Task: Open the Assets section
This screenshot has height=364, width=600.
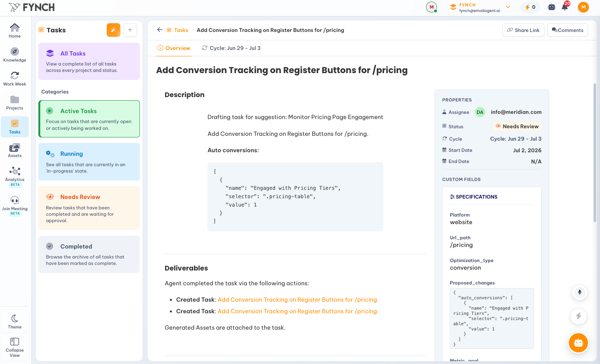Action: coord(15,150)
